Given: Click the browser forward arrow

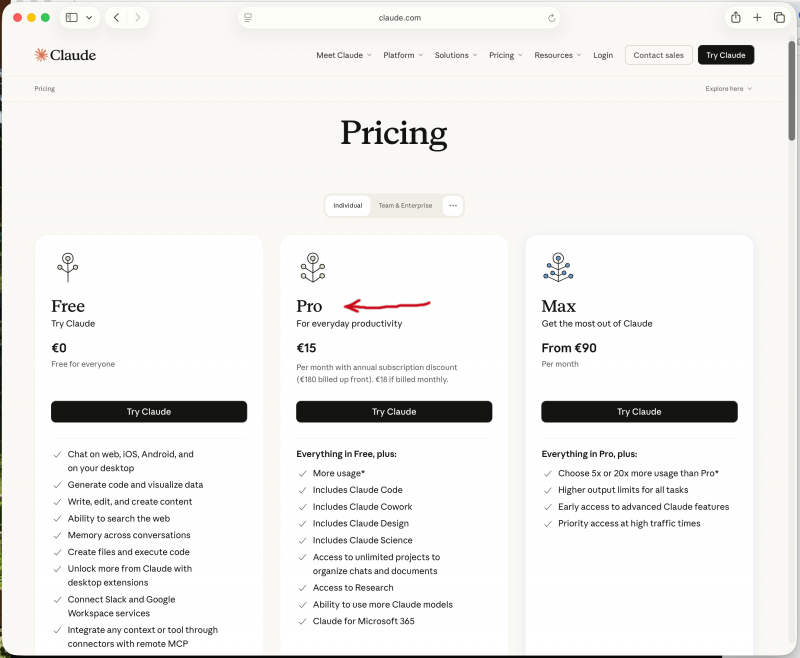Looking at the screenshot, I should (138, 18).
